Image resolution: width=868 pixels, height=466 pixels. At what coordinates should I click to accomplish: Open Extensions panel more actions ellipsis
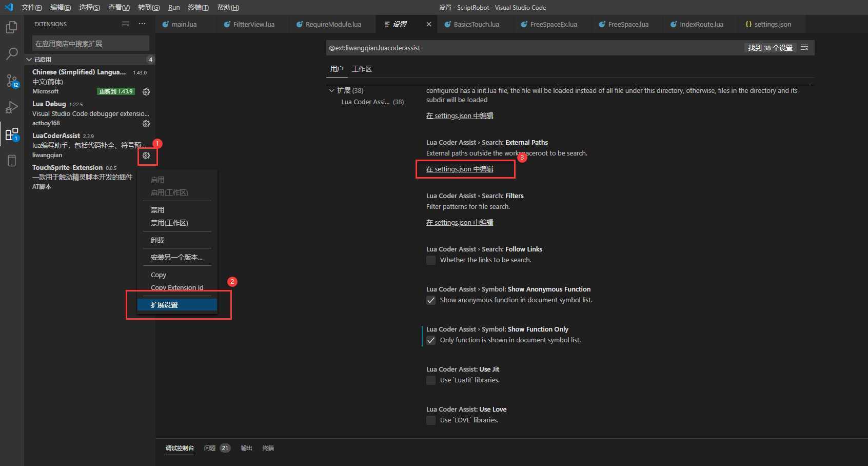(142, 24)
